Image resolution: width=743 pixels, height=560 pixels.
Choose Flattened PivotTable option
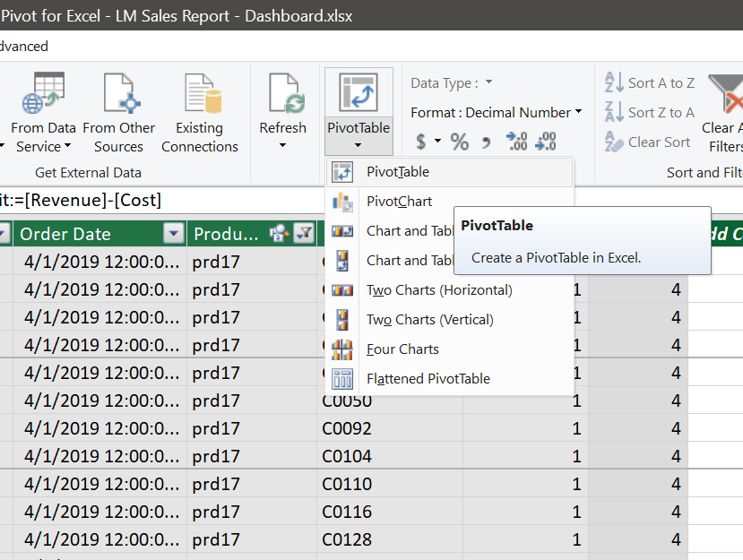point(428,379)
